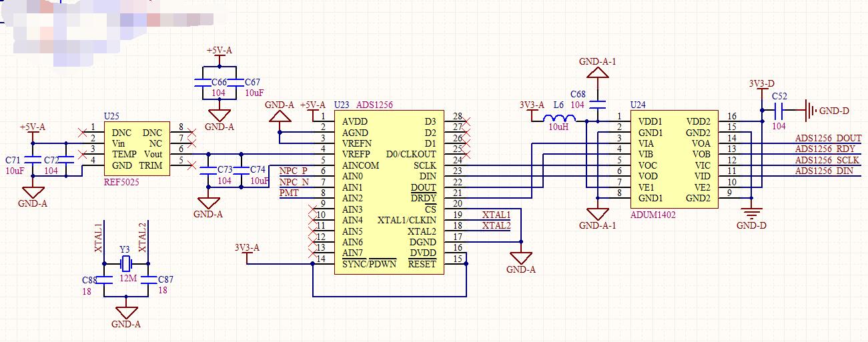Select the SYNC/PDWN pin name
Viewport: 868px width, 342px height.
point(369,264)
